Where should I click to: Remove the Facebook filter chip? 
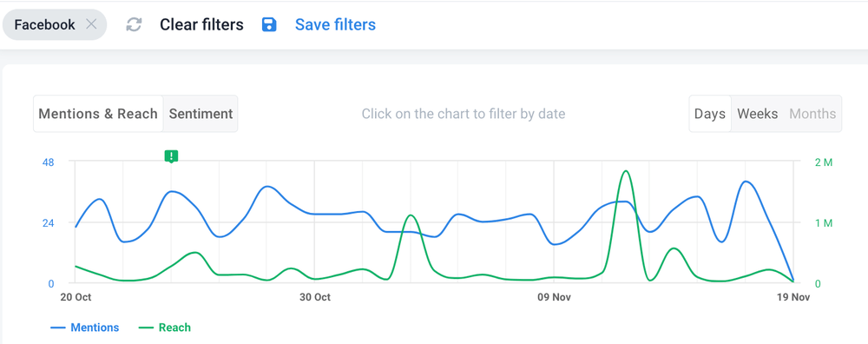click(x=91, y=24)
